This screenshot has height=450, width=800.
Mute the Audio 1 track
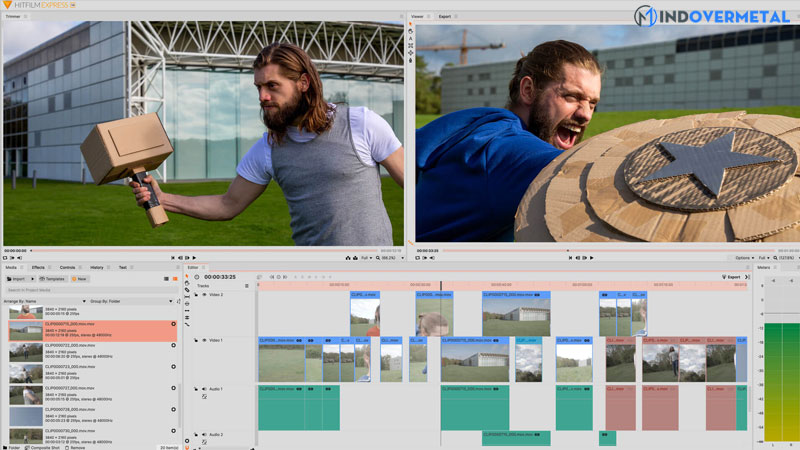204,388
